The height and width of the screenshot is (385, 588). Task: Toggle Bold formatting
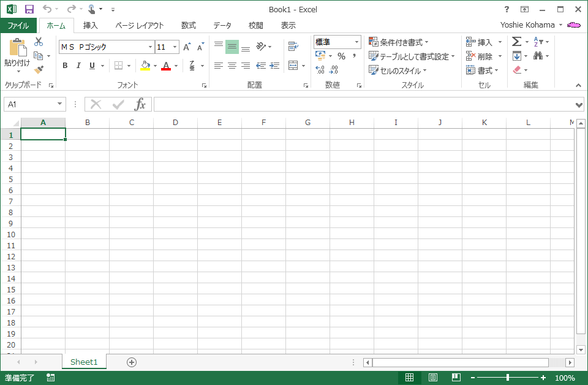tap(66, 66)
